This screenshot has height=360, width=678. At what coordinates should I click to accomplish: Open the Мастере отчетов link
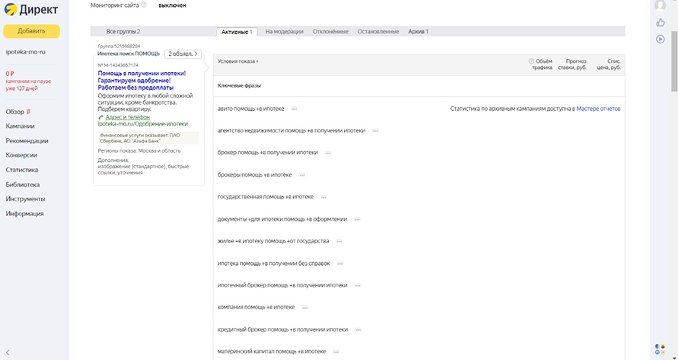598,109
